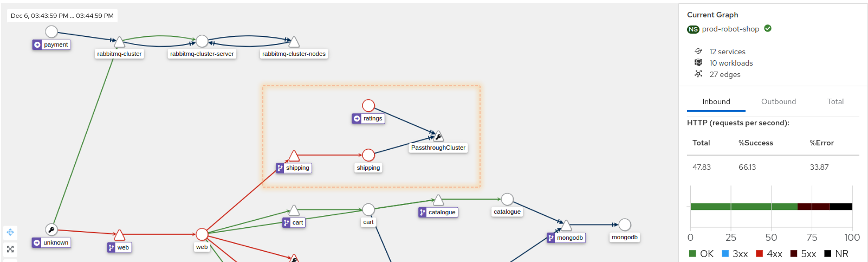Click the payment workload circle node
This screenshot has width=868, height=262.
(51, 31)
